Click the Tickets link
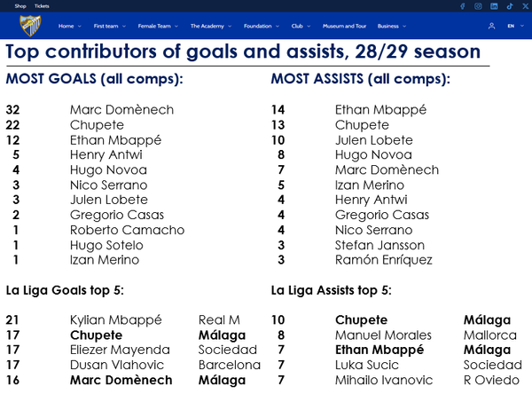The width and height of the screenshot is (532, 394). [x=42, y=6]
